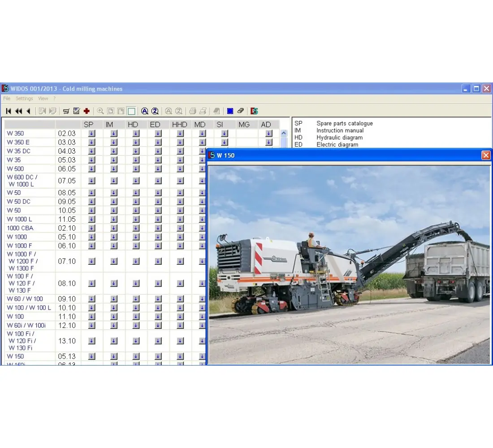Open SI arrow button for W 350 E row
493x448 pixels.
coord(224,142)
